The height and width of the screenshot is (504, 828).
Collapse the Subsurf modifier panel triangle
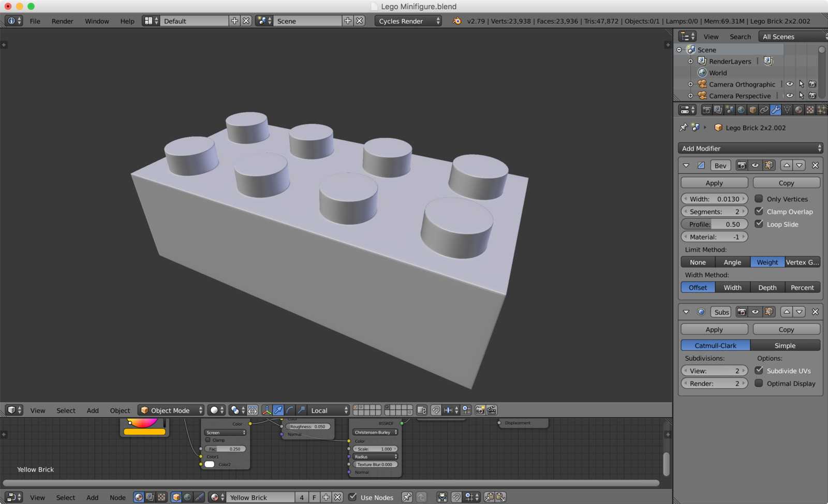click(x=686, y=312)
